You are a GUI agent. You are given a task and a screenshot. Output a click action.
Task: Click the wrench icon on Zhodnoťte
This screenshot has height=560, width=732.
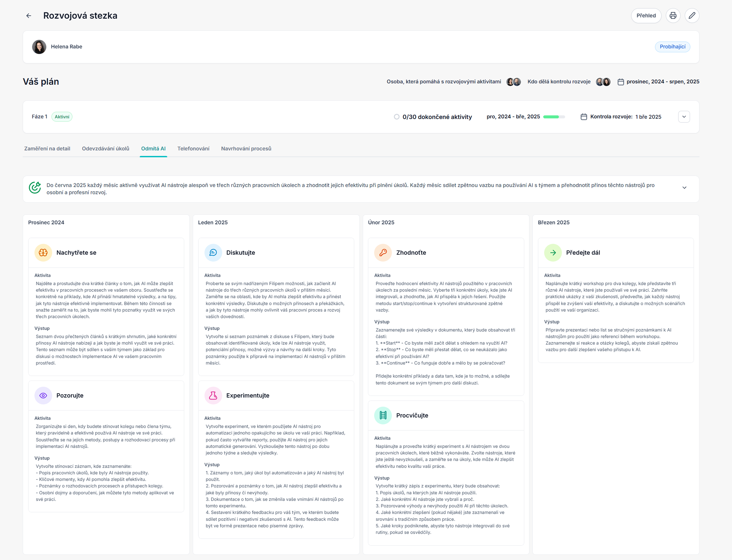point(383,253)
